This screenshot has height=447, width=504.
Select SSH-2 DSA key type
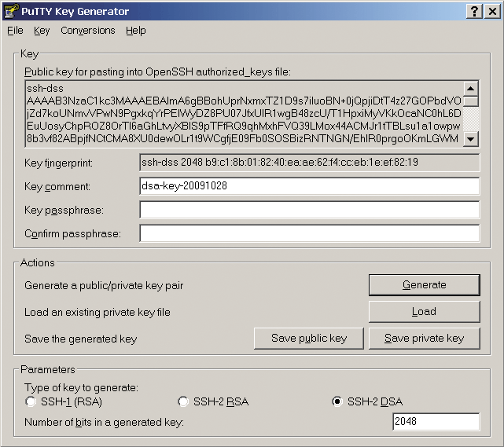337,402
